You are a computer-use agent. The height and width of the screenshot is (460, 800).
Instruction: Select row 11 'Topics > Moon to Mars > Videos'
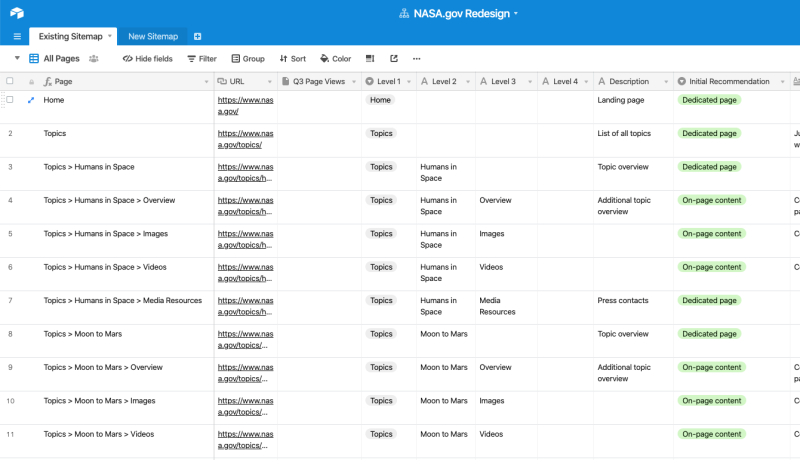coord(98,434)
